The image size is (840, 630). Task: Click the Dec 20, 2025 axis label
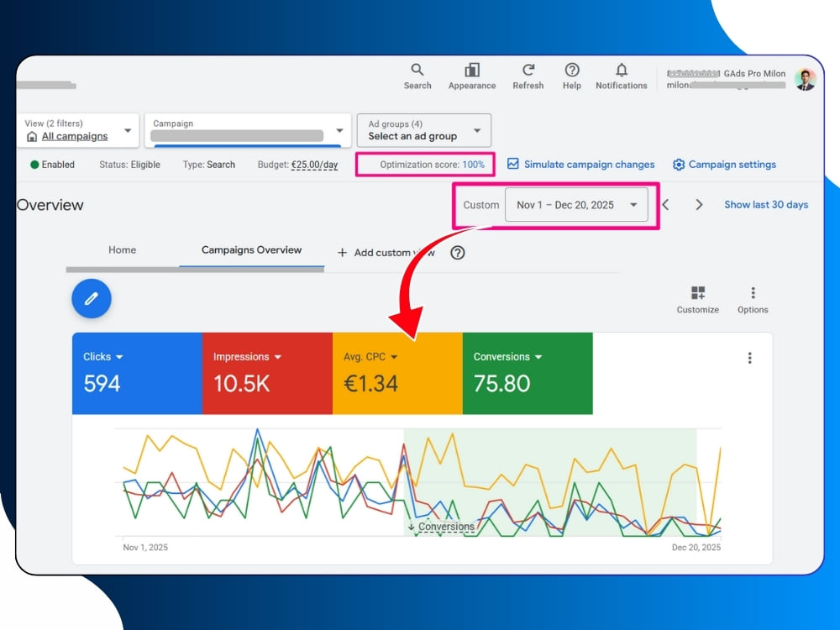click(696, 548)
